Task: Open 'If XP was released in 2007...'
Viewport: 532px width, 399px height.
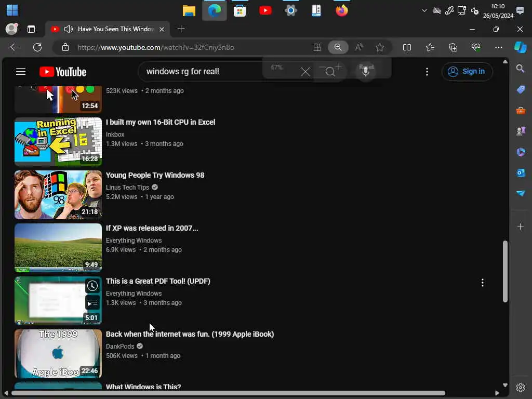Action: [x=152, y=228]
